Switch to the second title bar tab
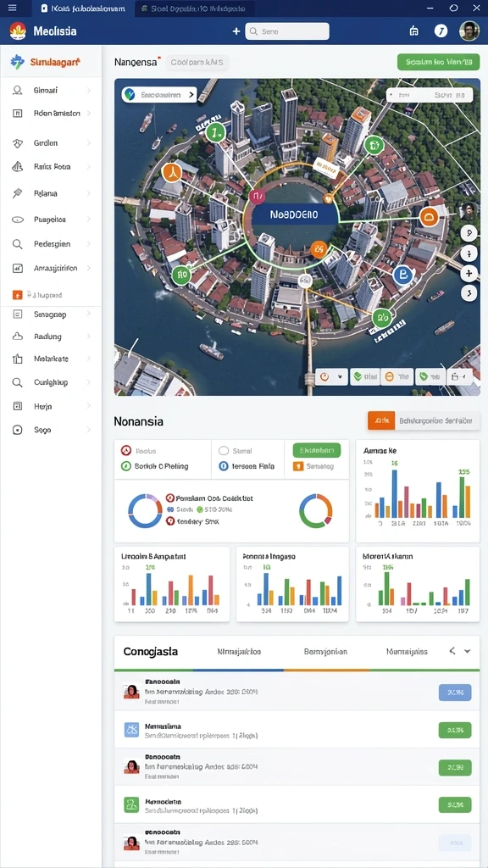The image size is (488, 868). [194, 8]
